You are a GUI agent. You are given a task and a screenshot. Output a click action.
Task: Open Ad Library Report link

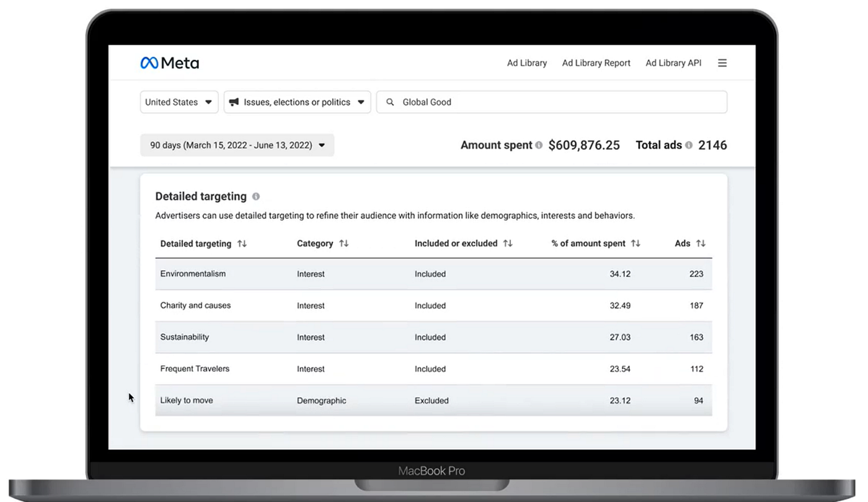(x=596, y=63)
